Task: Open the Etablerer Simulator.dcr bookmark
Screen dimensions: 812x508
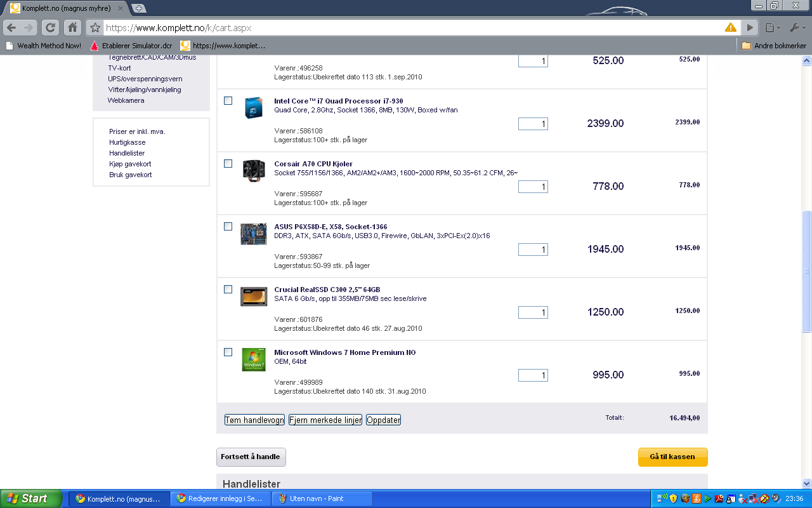Action: tap(131, 46)
